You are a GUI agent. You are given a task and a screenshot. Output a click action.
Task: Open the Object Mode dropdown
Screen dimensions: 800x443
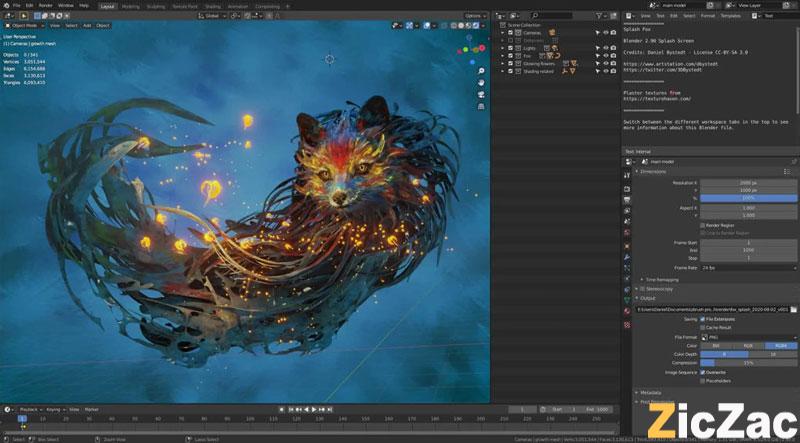(x=24, y=25)
